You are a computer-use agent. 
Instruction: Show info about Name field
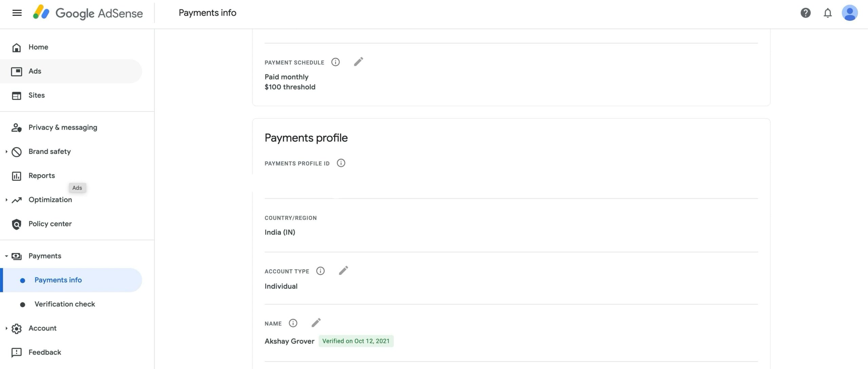pyautogui.click(x=293, y=323)
